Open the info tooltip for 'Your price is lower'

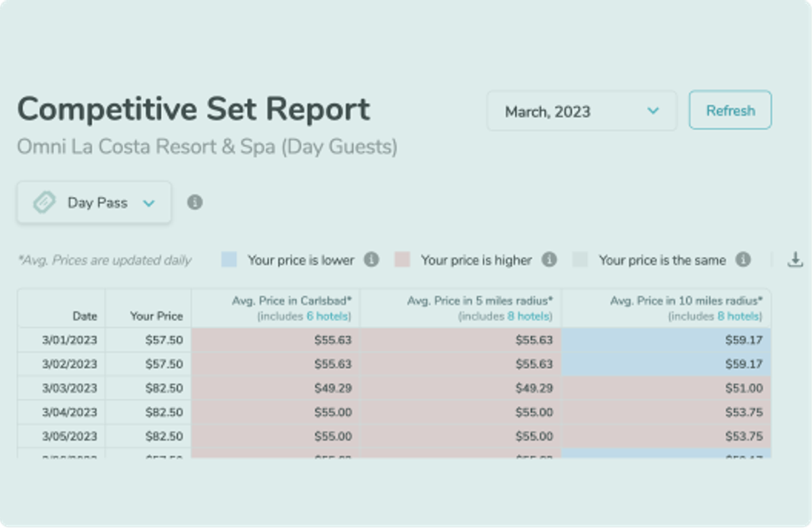[371, 259]
